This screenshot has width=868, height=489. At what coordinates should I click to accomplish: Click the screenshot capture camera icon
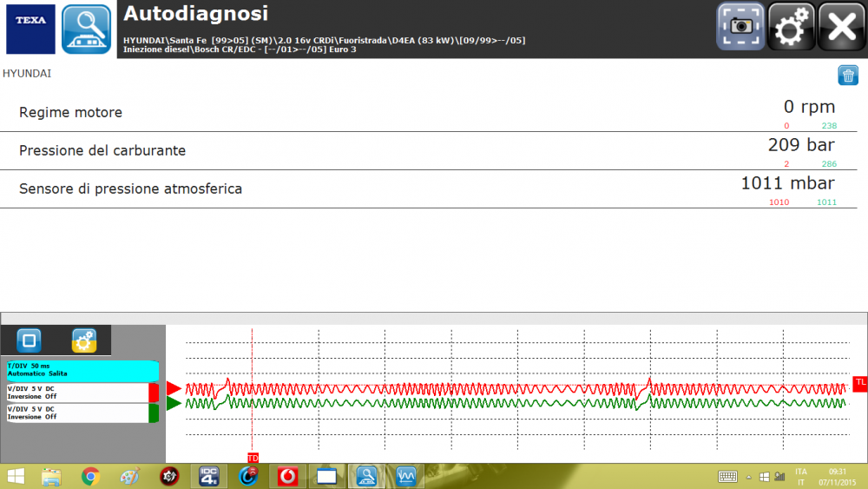[740, 27]
